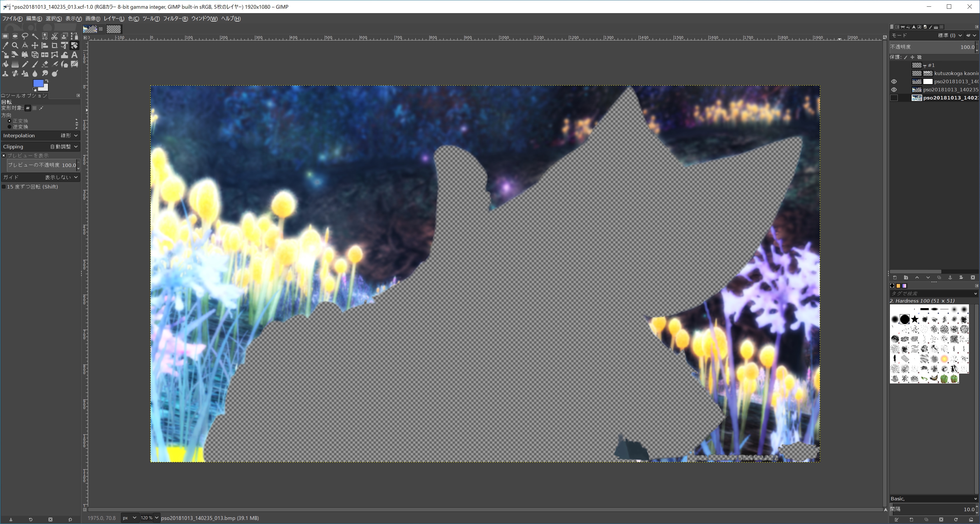Show the bottom bold pso20181013 layer
Viewport: 980px width, 524px height.
coord(894,98)
